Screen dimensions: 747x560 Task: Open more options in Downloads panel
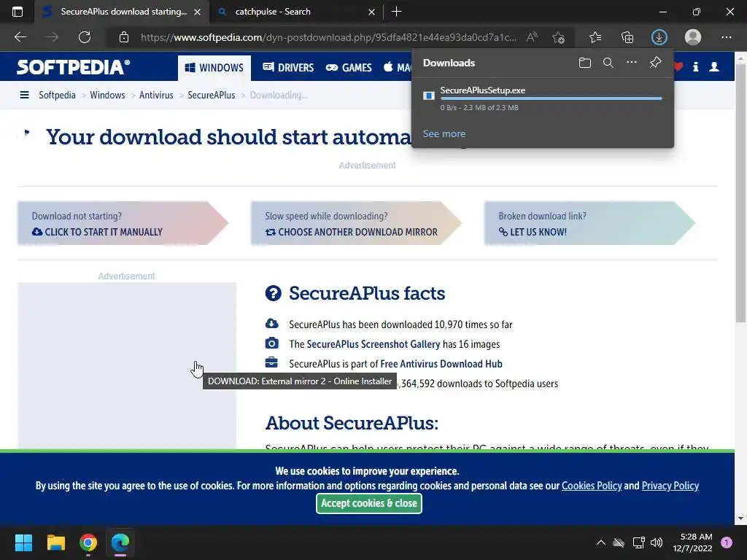coord(632,63)
